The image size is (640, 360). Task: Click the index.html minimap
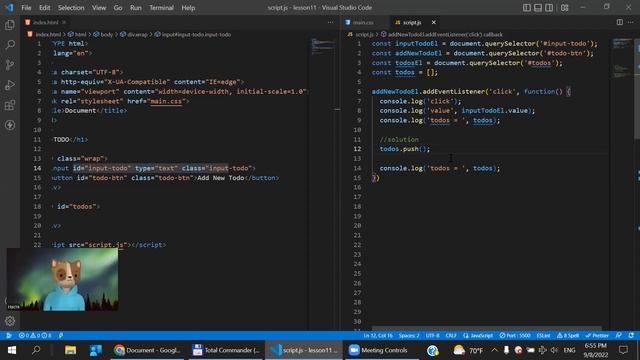click(323, 47)
